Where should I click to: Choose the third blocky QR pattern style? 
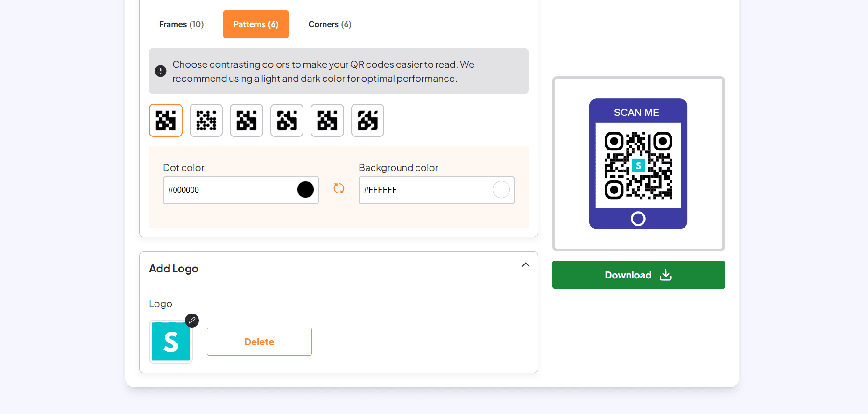click(246, 120)
